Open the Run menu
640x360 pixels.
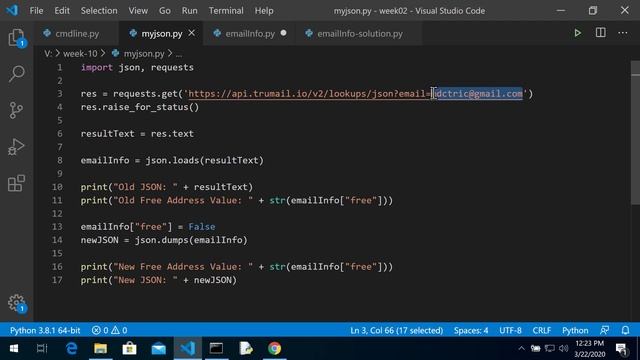(189, 11)
